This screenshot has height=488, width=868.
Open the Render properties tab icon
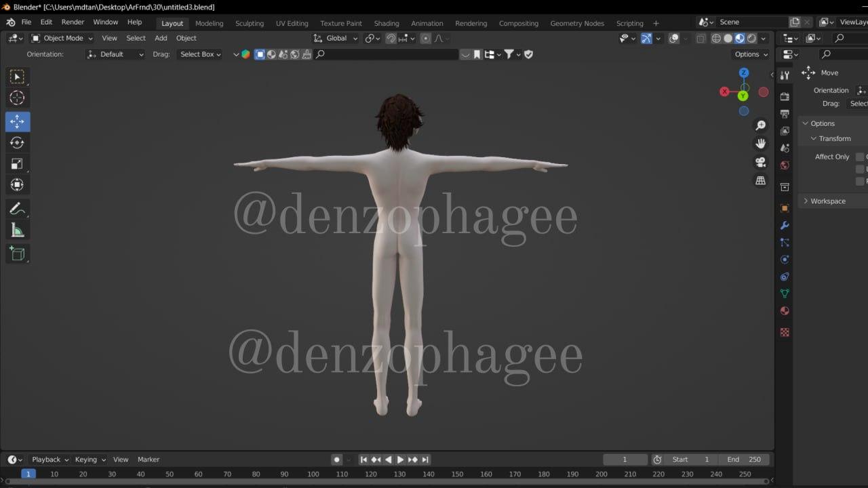(785, 97)
